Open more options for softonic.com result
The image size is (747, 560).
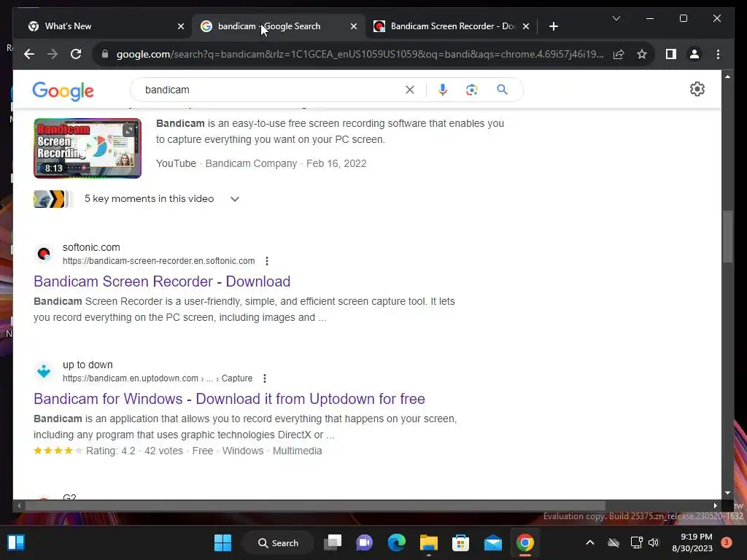(x=267, y=261)
